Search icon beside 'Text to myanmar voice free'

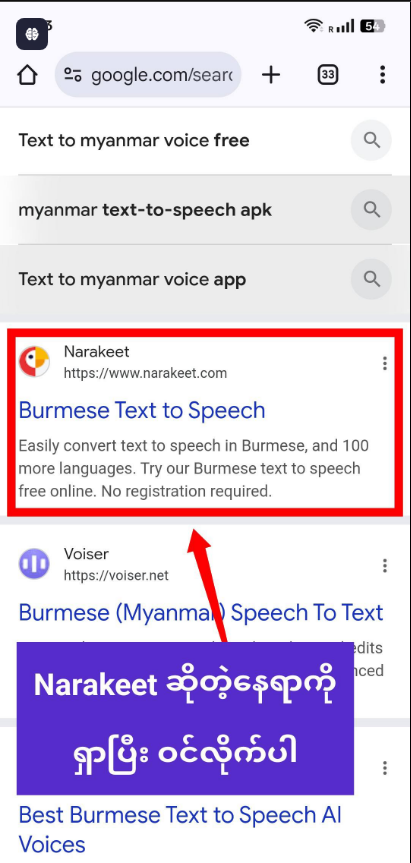[372, 140]
